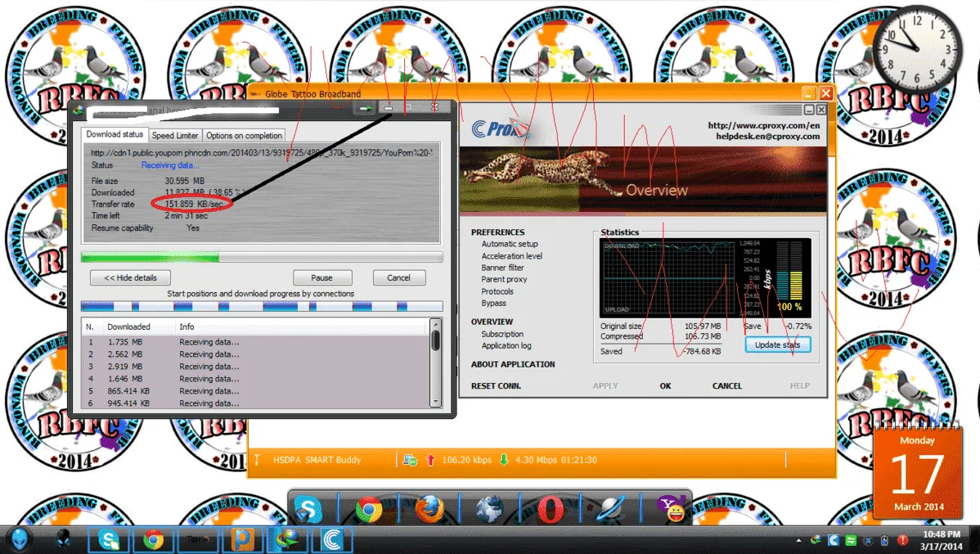Click OK in the CProxy window
The image size is (980, 554).
pyautogui.click(x=665, y=385)
